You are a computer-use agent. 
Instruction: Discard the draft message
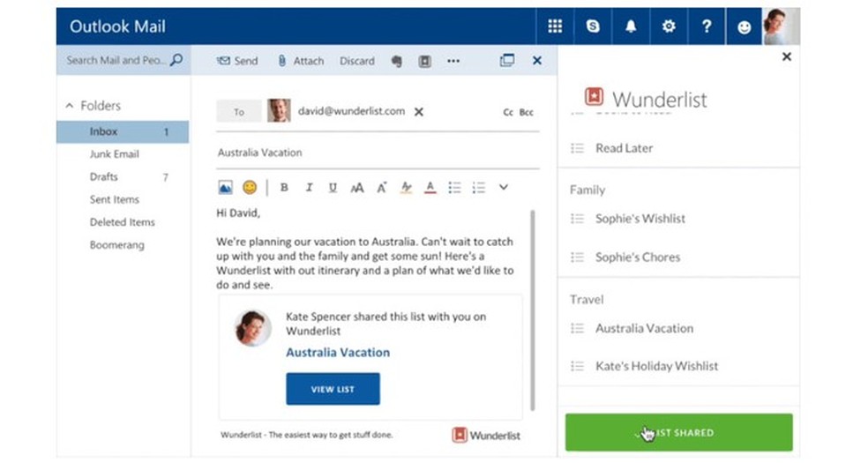[357, 61]
